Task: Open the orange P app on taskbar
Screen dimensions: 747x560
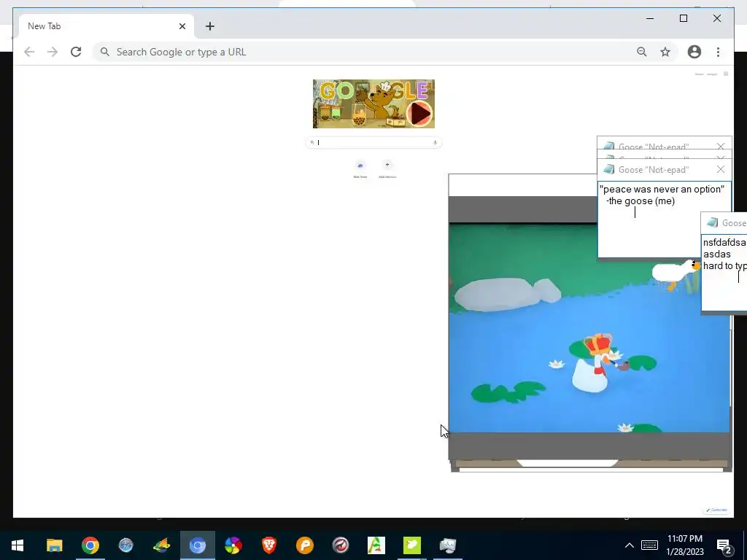Action: coord(304,545)
